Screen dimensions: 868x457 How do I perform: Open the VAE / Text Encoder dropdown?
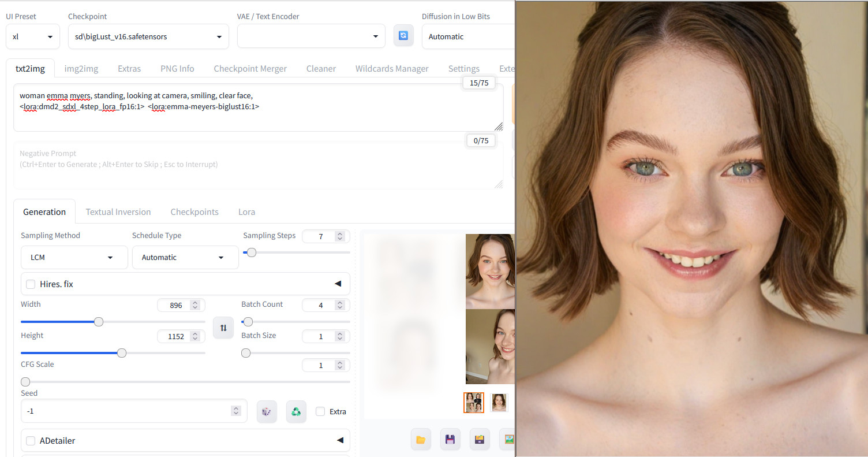311,36
